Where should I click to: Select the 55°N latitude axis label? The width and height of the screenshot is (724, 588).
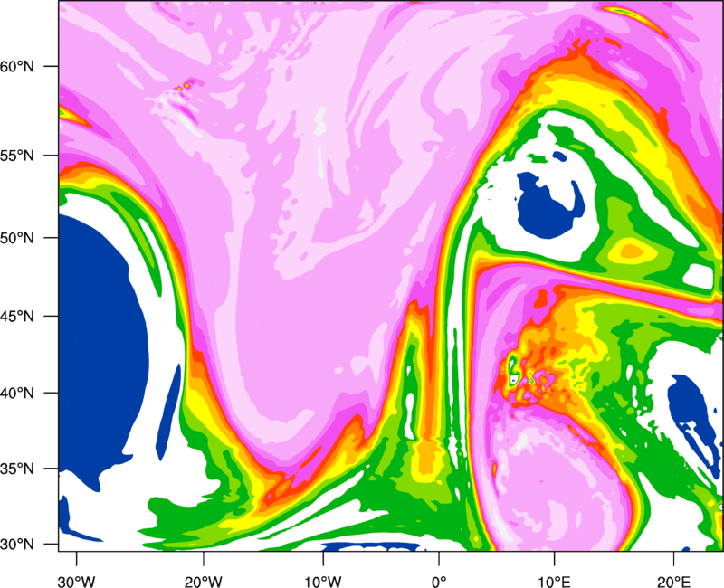[x=17, y=156]
